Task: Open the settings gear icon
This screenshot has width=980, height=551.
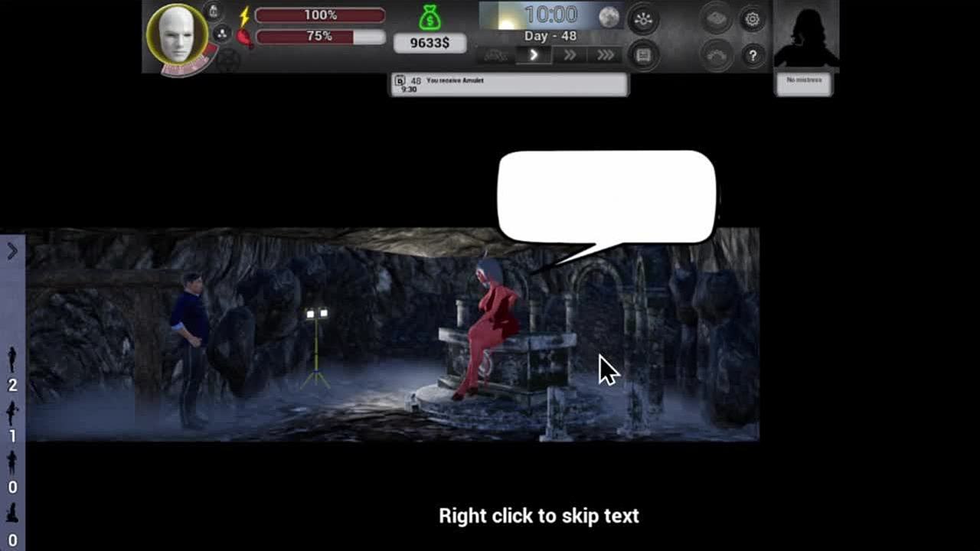Action: pyautogui.click(x=752, y=20)
